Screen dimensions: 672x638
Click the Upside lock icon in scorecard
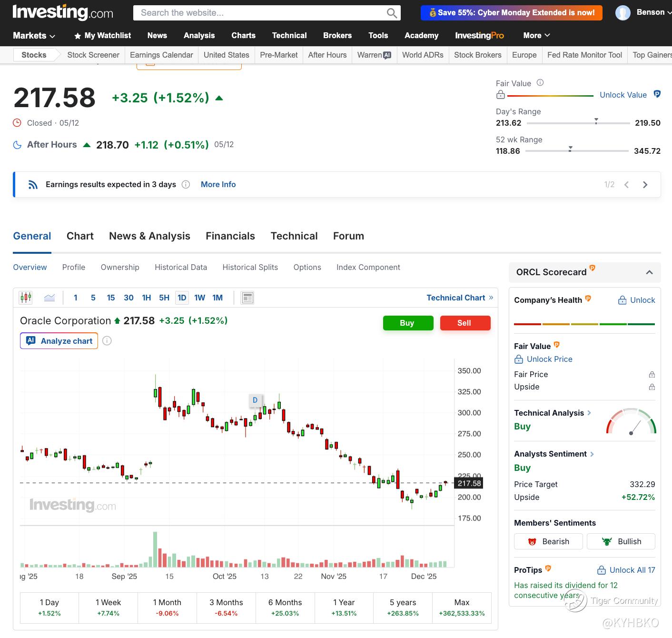tap(652, 387)
